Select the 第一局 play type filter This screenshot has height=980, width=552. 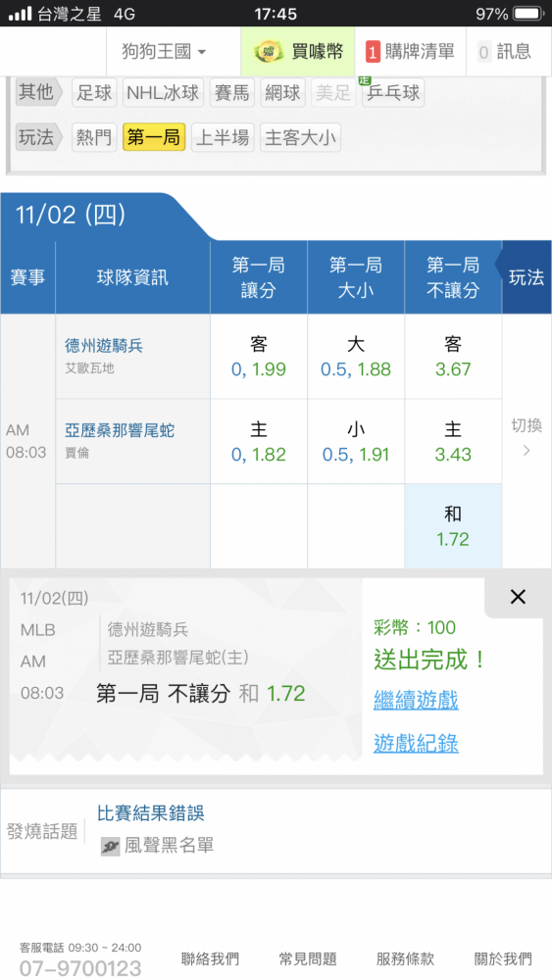(154, 137)
